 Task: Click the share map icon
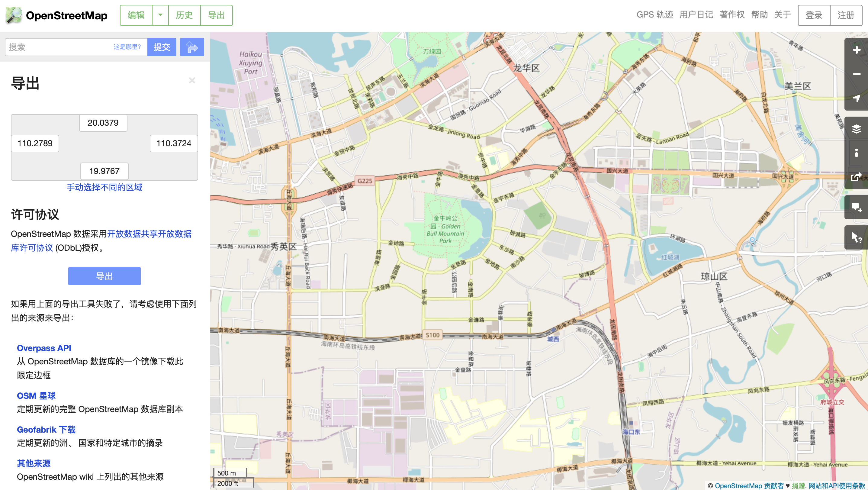[x=856, y=177]
